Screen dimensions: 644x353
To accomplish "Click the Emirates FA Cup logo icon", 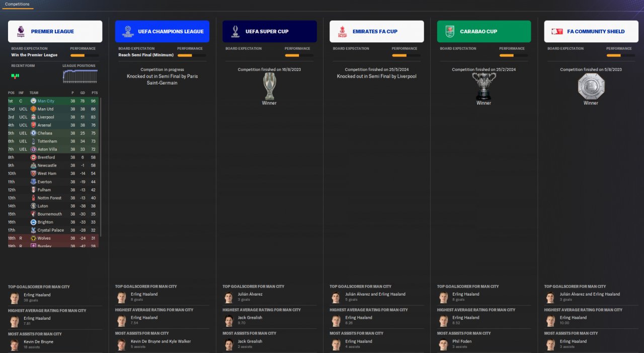I will coord(342,31).
